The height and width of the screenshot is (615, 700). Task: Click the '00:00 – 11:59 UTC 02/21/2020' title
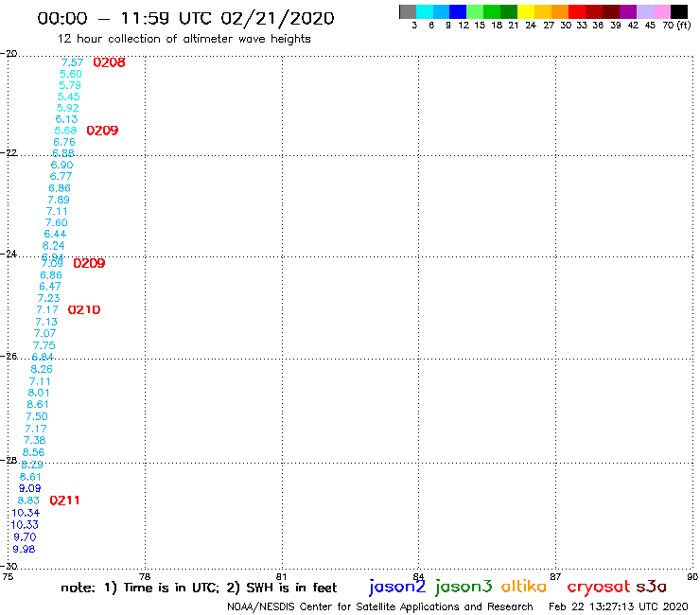click(x=185, y=19)
